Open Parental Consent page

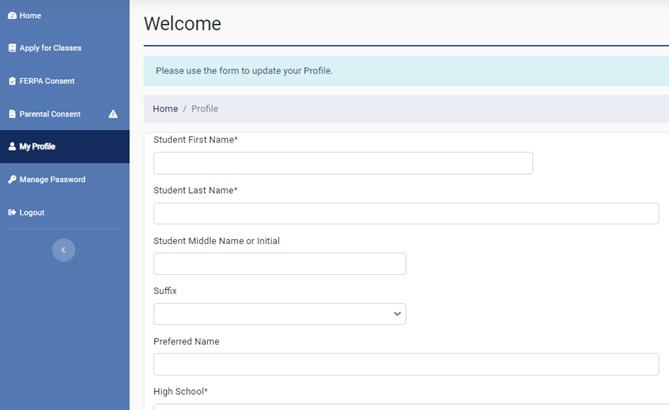coord(64,114)
